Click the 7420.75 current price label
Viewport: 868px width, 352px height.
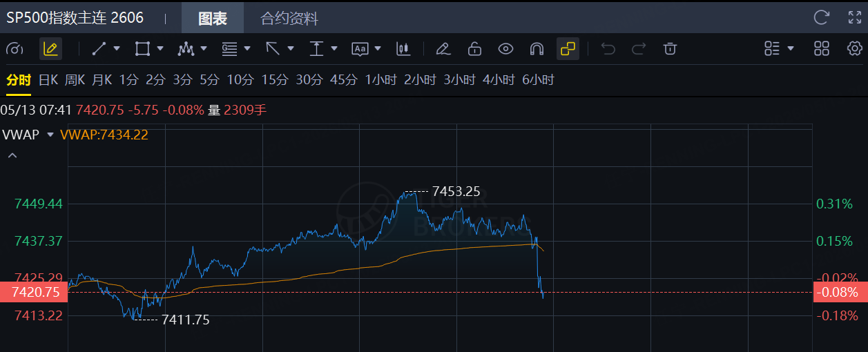[35, 292]
